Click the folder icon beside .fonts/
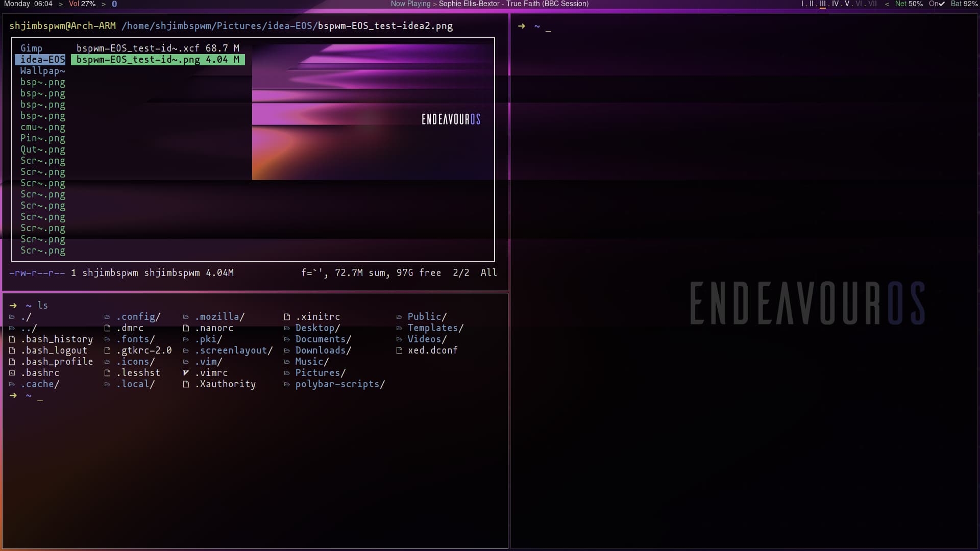The height and width of the screenshot is (551, 980). 107,339
